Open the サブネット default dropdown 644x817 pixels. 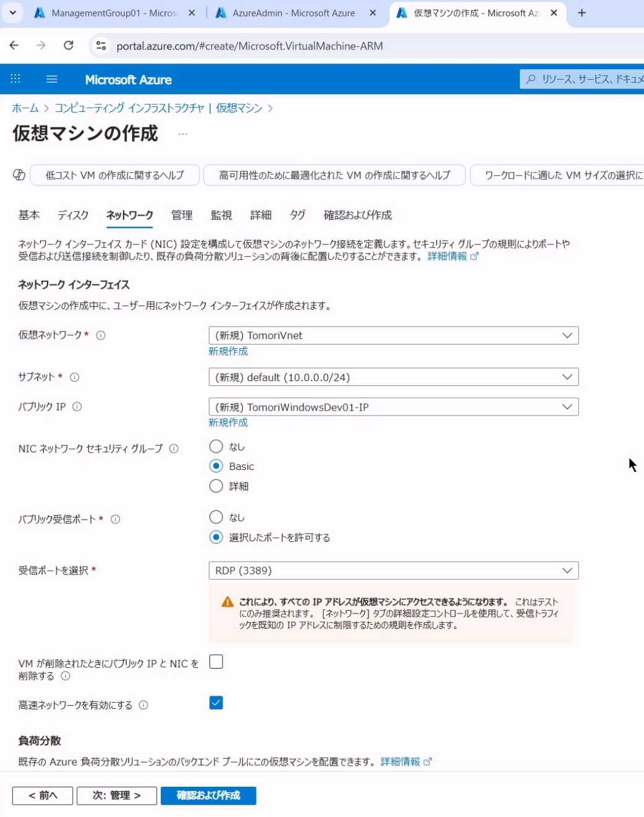click(393, 377)
